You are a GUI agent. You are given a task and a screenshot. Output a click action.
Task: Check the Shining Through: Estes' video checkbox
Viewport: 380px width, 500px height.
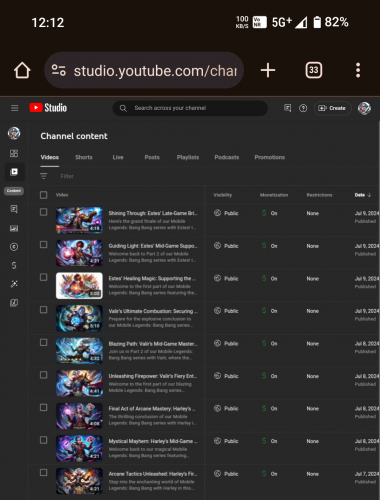tap(43, 212)
